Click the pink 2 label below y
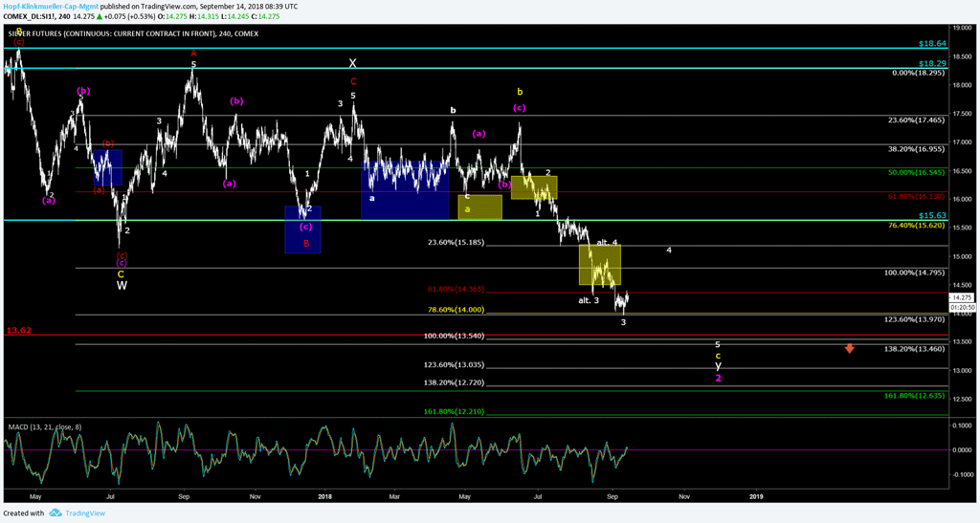This screenshot has height=523, width=980. (719, 378)
